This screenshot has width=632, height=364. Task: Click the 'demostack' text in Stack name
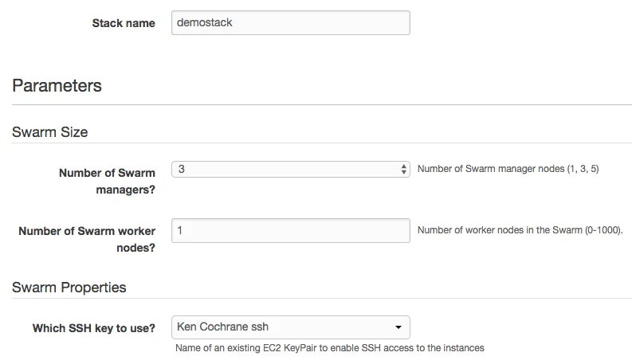click(204, 22)
